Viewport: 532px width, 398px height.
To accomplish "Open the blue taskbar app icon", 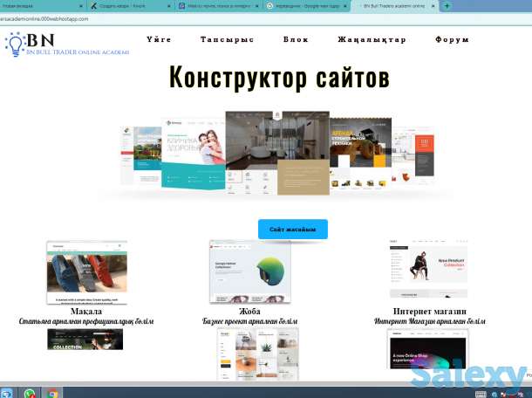I will click(x=7, y=394).
